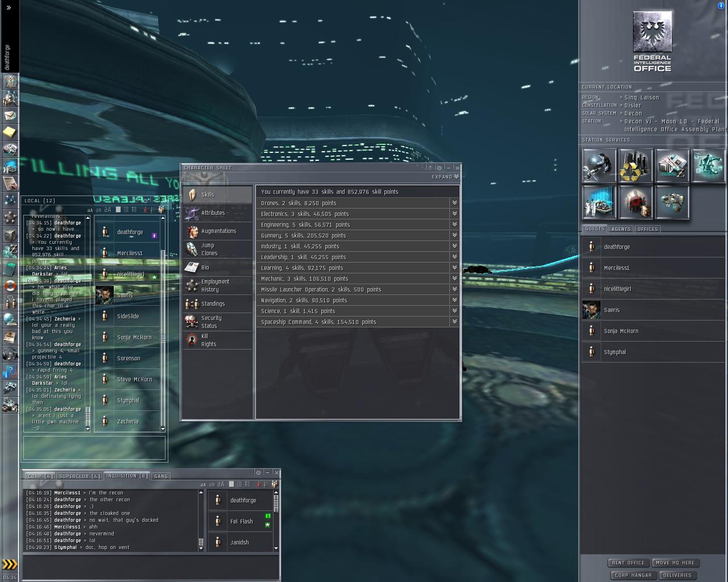Click the blue info icon top right
This screenshot has width=728, height=582.
722,5
